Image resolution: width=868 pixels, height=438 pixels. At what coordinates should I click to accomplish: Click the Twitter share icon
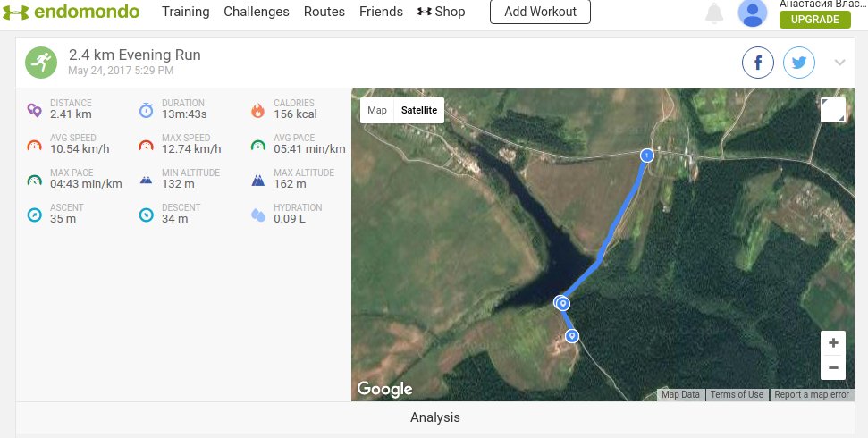coord(799,63)
